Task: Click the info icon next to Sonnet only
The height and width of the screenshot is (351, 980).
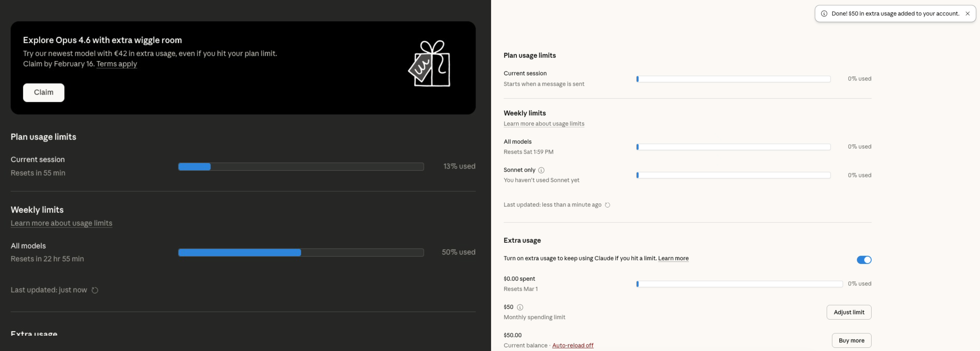Action: coord(541,170)
